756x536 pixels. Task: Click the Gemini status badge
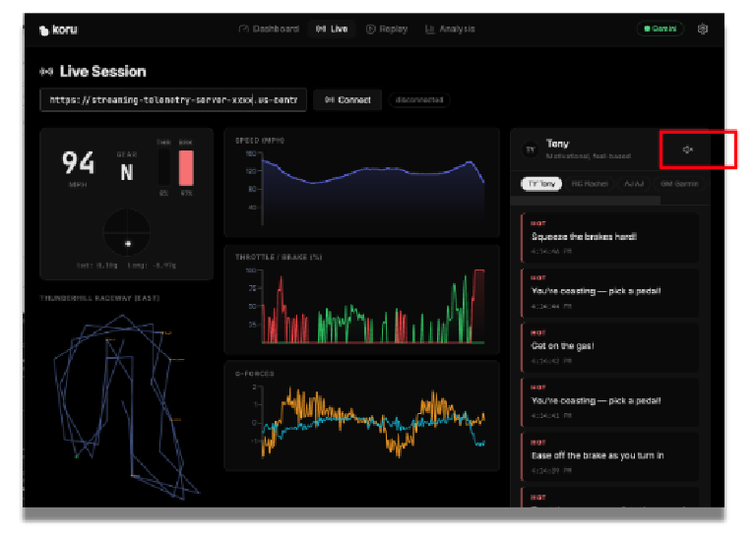click(x=659, y=30)
